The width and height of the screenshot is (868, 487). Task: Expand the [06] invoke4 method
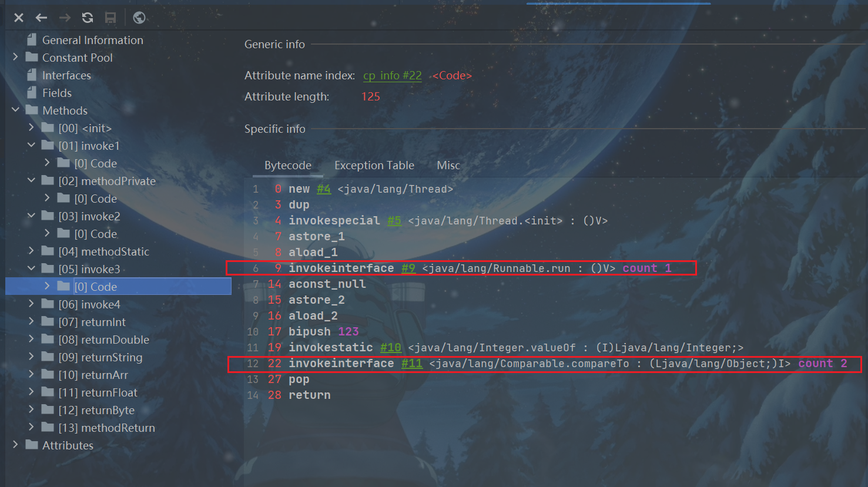click(32, 304)
